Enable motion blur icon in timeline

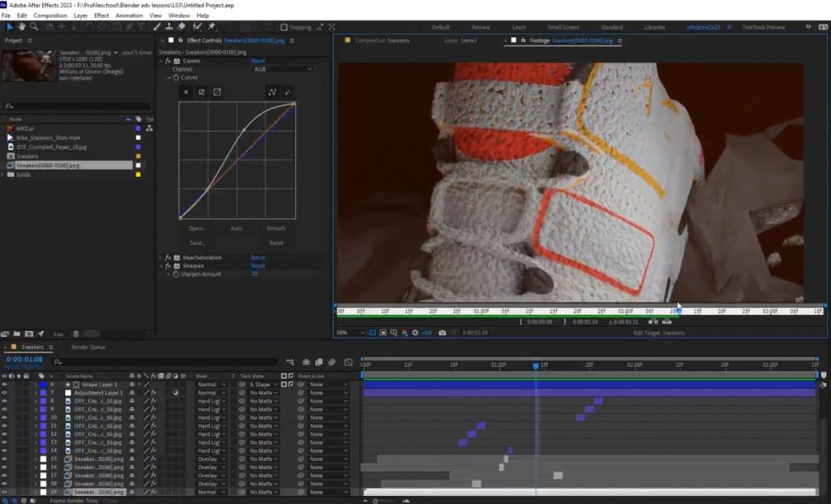[x=332, y=362]
